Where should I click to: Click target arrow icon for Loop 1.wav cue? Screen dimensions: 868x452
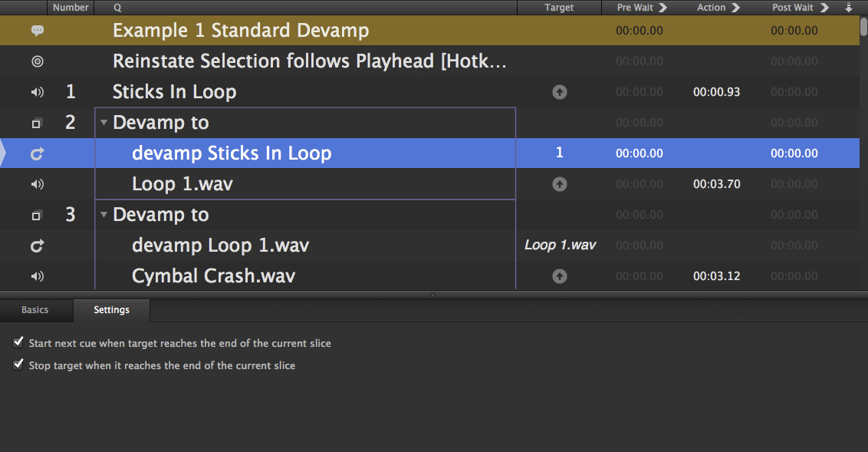click(559, 184)
